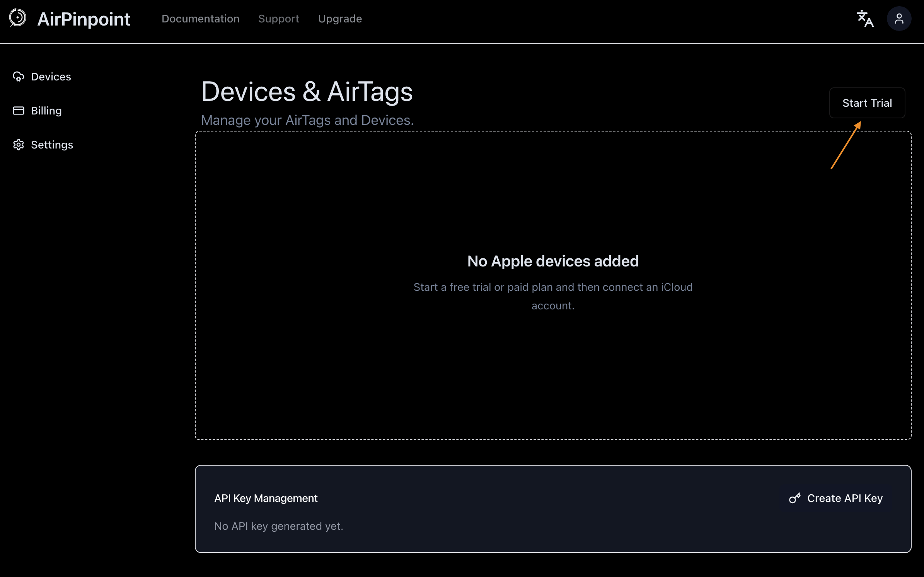Screen dimensions: 924x577
Task: Click the API key management lock icon
Action: pos(795,498)
